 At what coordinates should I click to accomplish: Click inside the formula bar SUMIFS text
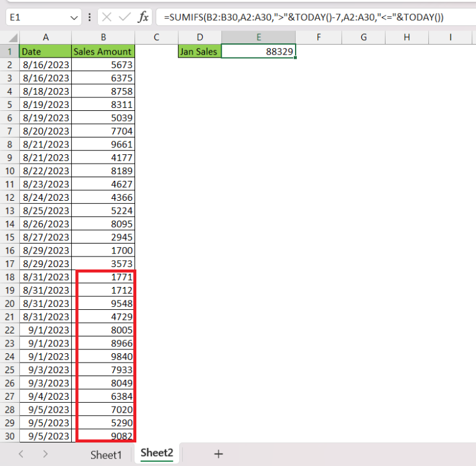point(304,17)
